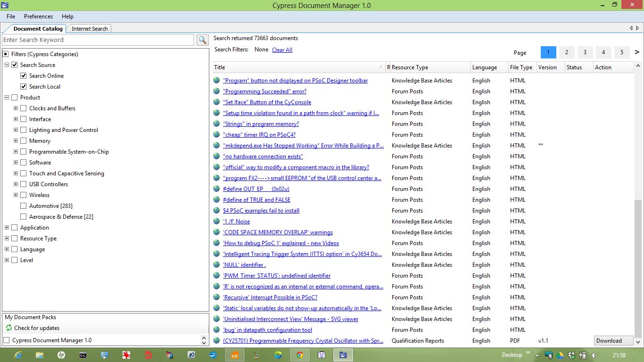The image size is (644, 362).
Task: Expand the Interface tree node
Action: (x=16, y=119)
